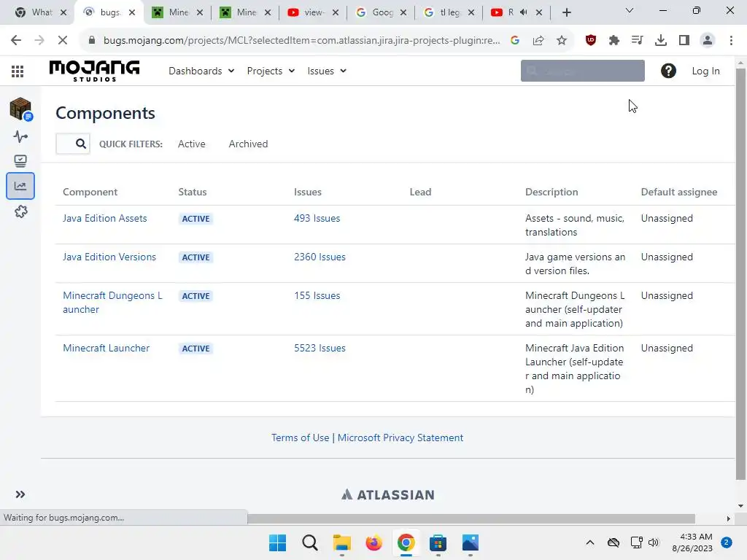Open the tab search chevron

(x=630, y=10)
